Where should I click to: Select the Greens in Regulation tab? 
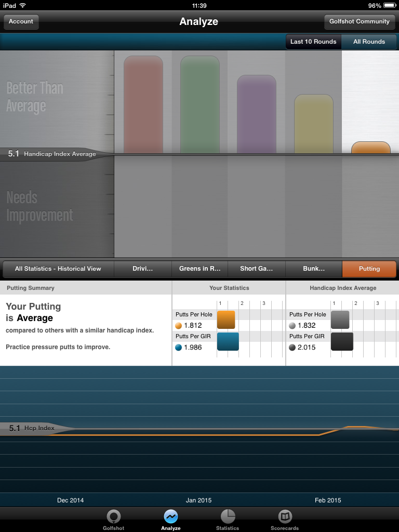[199, 269]
